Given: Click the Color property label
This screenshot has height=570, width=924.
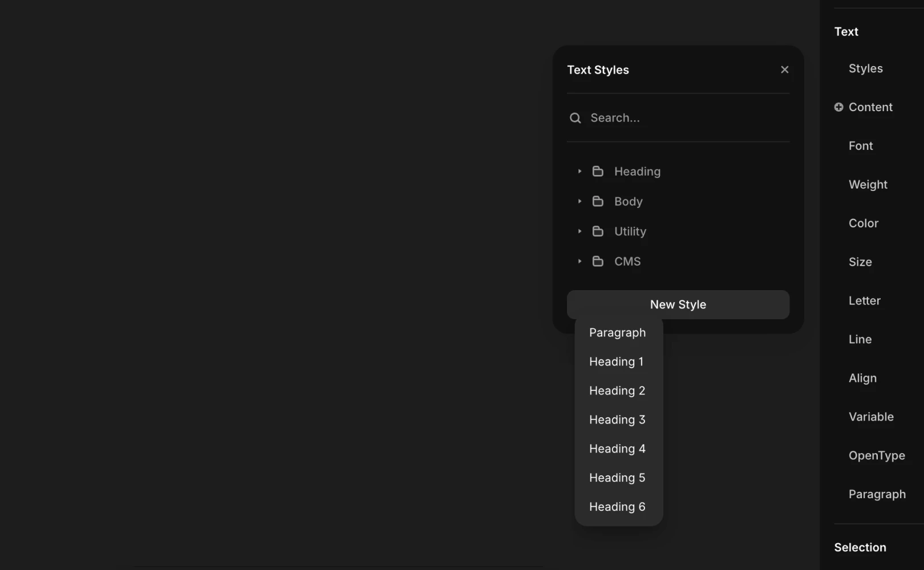Looking at the screenshot, I should [x=864, y=223].
